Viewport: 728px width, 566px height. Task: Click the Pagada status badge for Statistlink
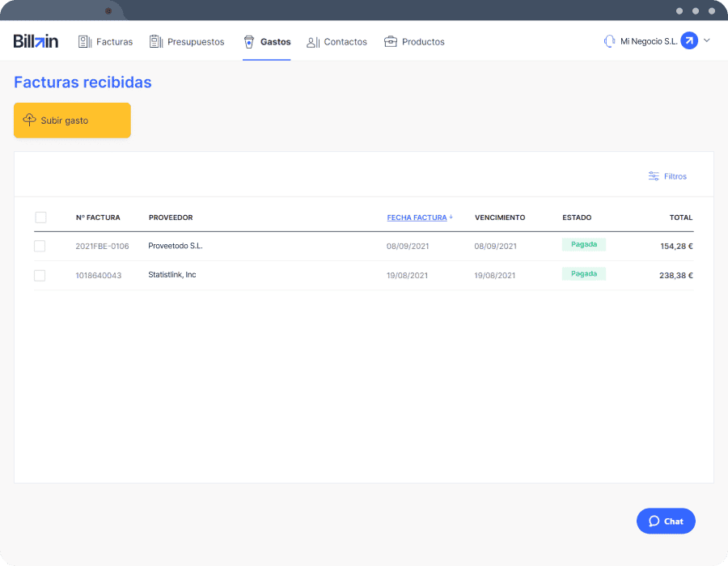click(x=583, y=274)
